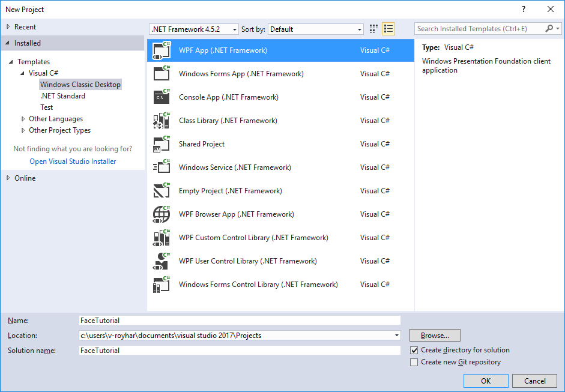This screenshot has width=565, height=392.
Task: Select Other Languages in tree
Action: click(x=56, y=119)
